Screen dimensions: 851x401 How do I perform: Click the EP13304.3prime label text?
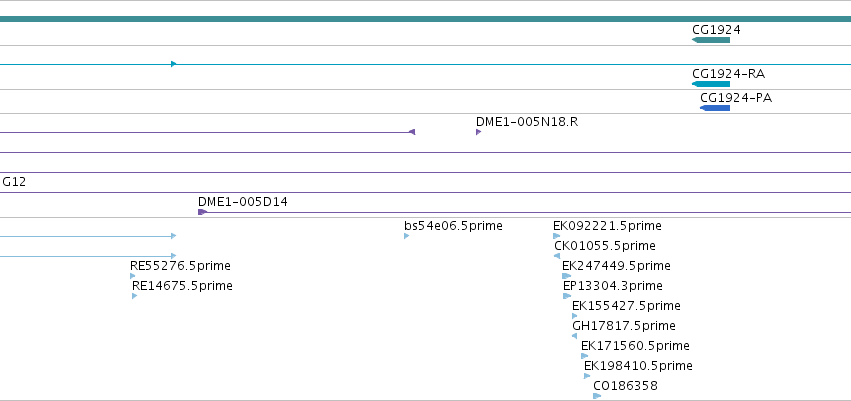tap(613, 285)
